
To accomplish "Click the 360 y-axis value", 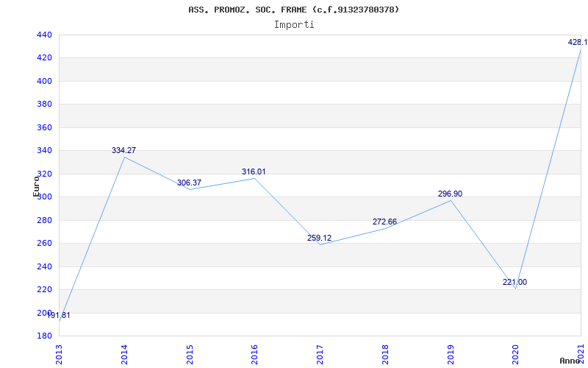I will [44, 127].
